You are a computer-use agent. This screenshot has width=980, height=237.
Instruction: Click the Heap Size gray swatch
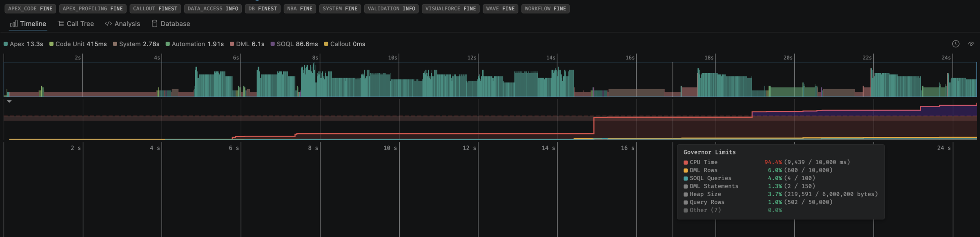tap(686, 195)
